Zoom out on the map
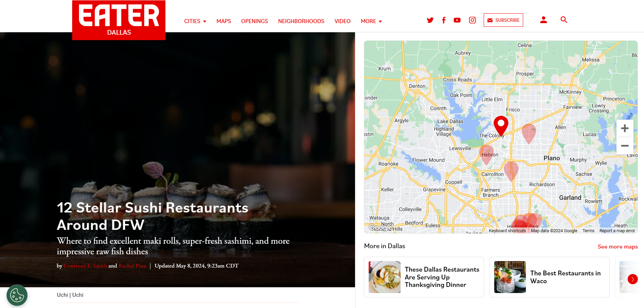 click(625, 146)
